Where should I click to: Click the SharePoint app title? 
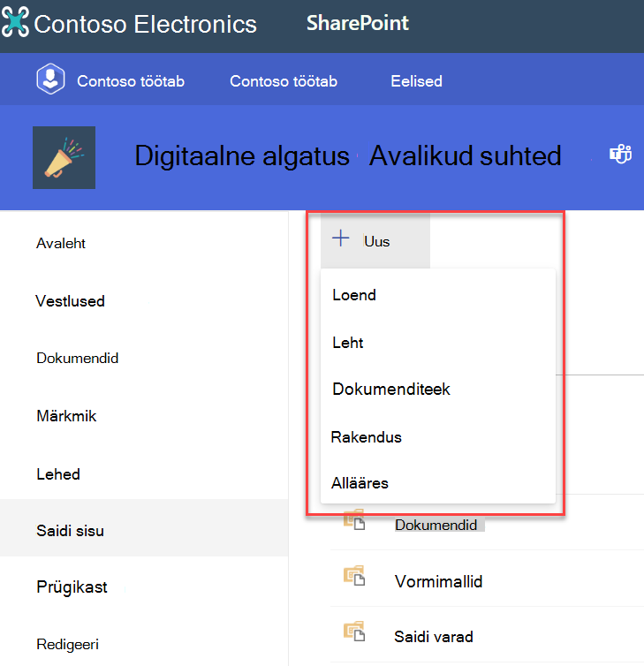pyautogui.click(x=358, y=23)
